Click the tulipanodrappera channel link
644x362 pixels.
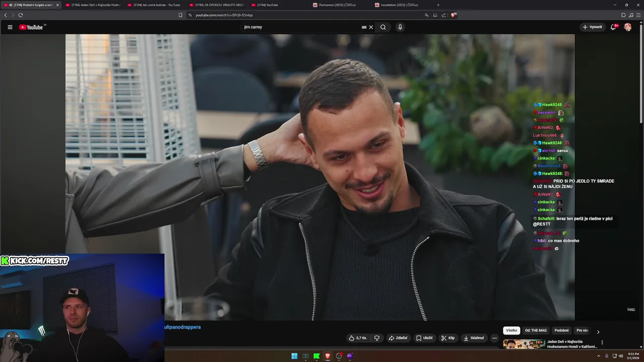click(183, 327)
